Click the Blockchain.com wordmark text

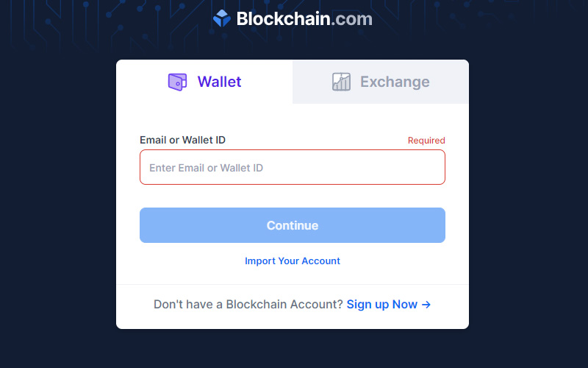point(282,19)
